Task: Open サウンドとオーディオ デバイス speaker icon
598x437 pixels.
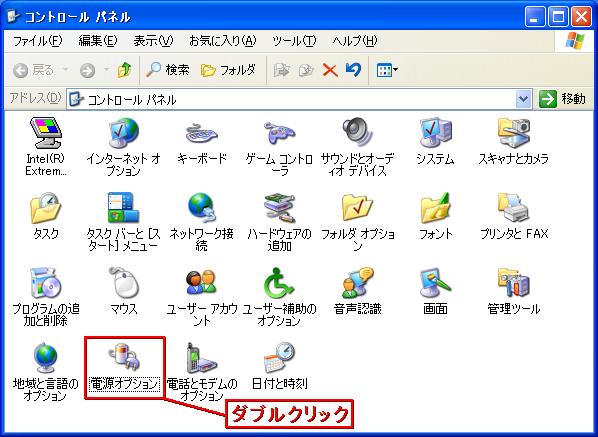Action: pos(357,133)
